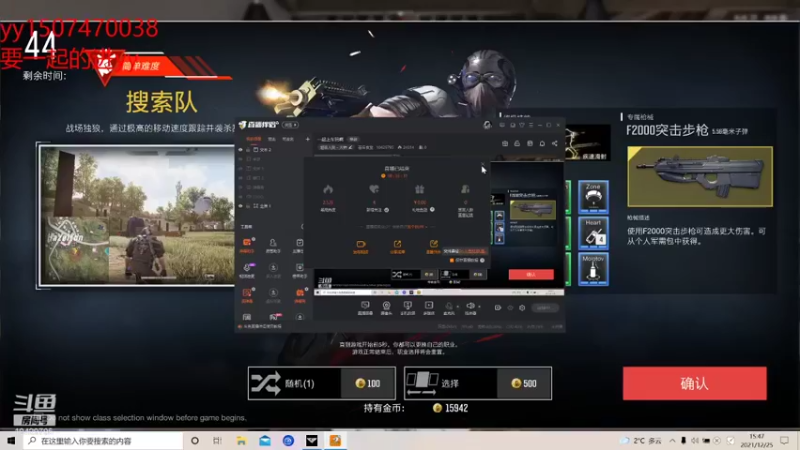The height and width of the screenshot is (450, 800).
Task: Click the start streaming pill button
Action: [x=544, y=308]
